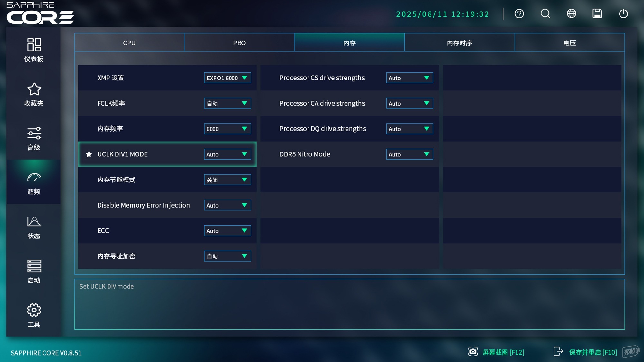The height and width of the screenshot is (362, 644).
Task: Open the Status (状态) graph section
Action: [x=34, y=227]
